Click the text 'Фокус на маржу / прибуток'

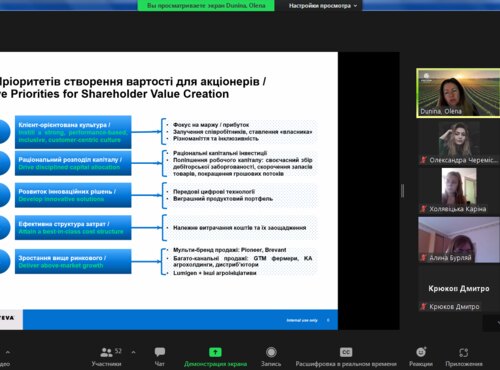211,125
